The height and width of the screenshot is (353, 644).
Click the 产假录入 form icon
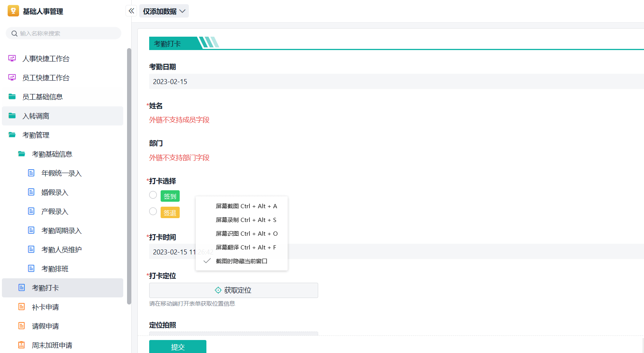tap(31, 211)
